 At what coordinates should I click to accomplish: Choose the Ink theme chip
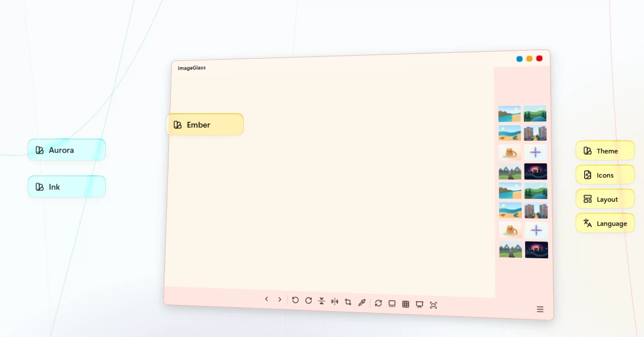click(67, 187)
